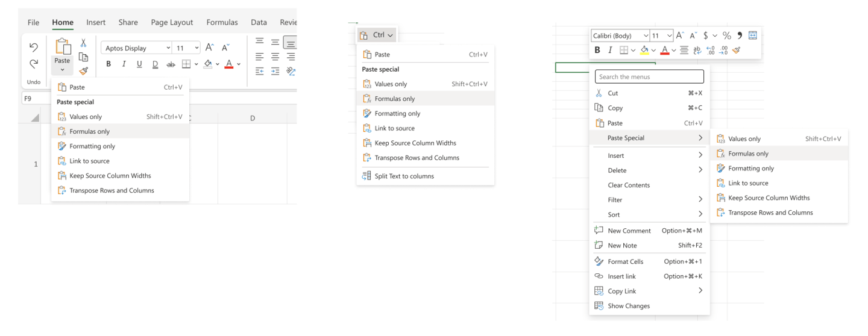The width and height of the screenshot is (868, 336).
Task: Toggle Bold in the Home ribbon
Action: 108,64
